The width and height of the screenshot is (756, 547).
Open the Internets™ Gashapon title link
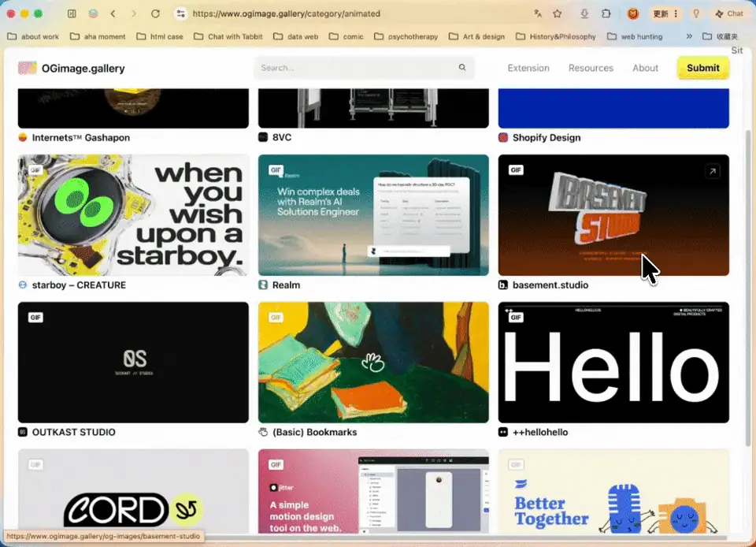tap(81, 137)
